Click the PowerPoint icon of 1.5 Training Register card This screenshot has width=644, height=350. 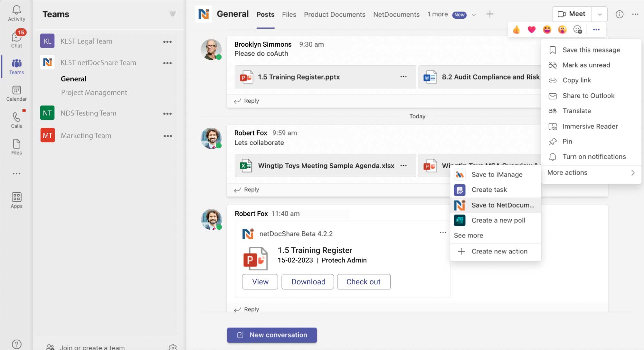255,258
